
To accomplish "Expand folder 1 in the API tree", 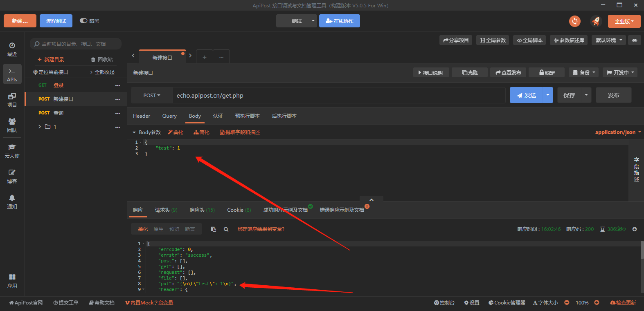I will click(x=40, y=127).
